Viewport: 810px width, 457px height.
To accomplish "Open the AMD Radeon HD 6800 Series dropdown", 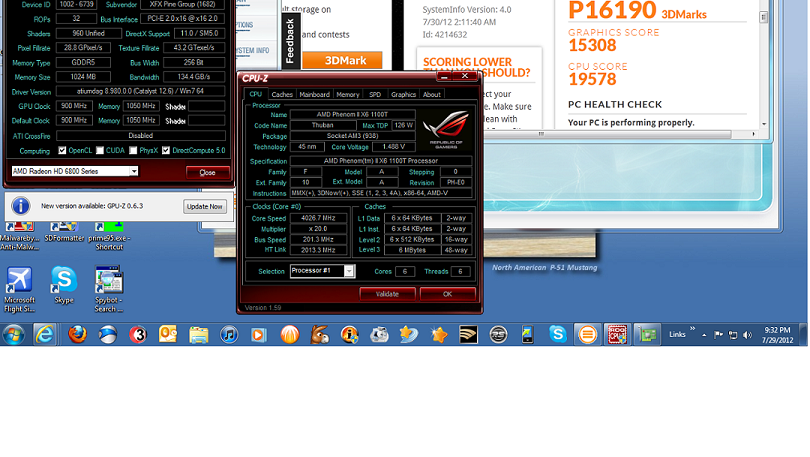I will tap(75, 171).
